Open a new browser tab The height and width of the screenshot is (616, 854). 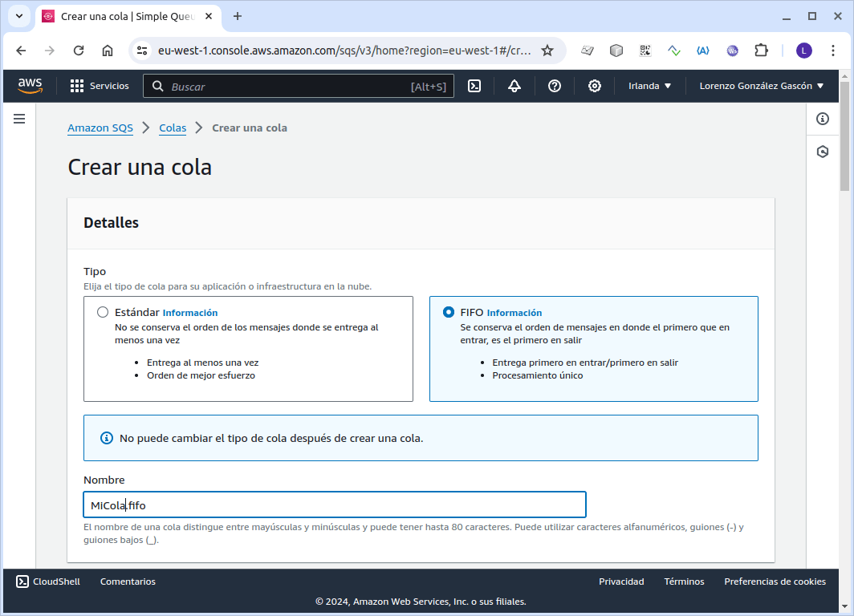(238, 16)
